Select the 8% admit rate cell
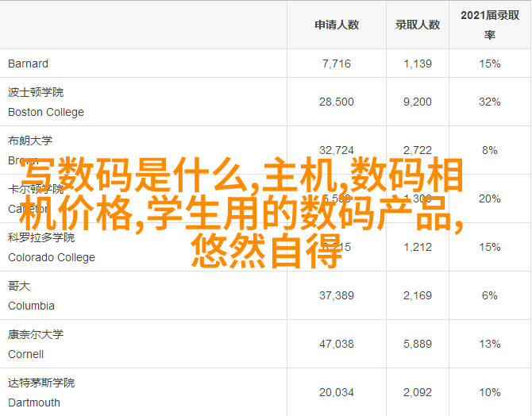This screenshot has height=416, width=532. click(490, 150)
